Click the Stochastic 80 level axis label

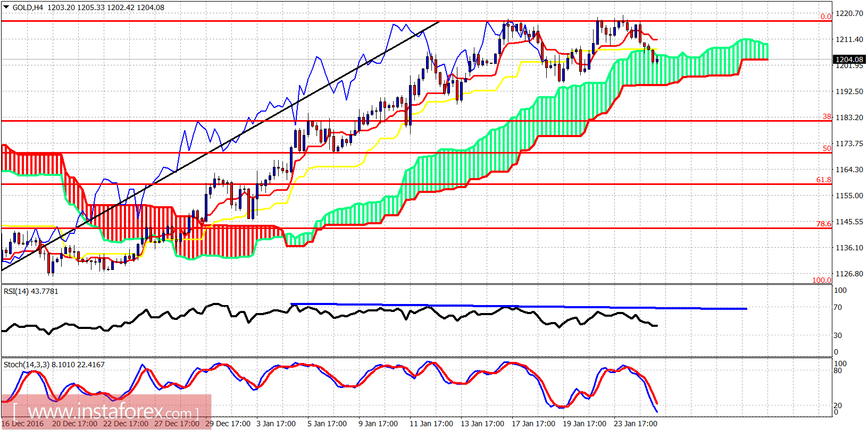click(838, 370)
